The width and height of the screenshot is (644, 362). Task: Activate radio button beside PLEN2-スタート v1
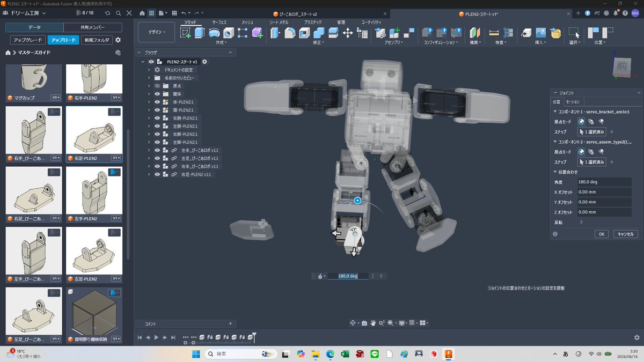[204, 62]
